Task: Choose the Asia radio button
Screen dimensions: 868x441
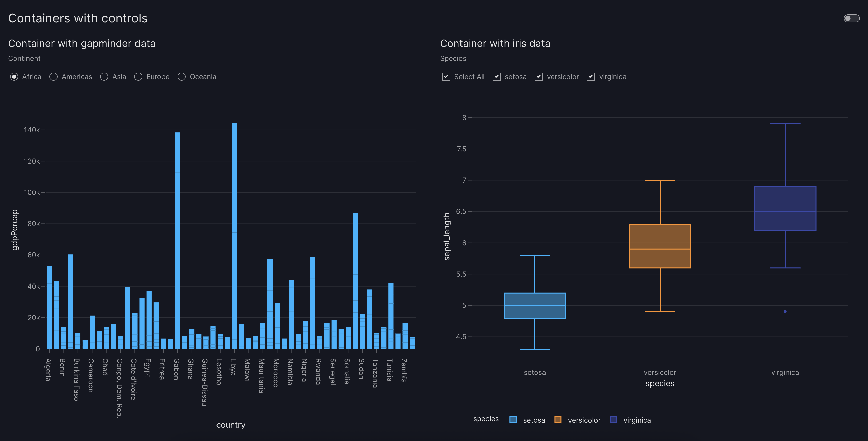Action: point(104,77)
